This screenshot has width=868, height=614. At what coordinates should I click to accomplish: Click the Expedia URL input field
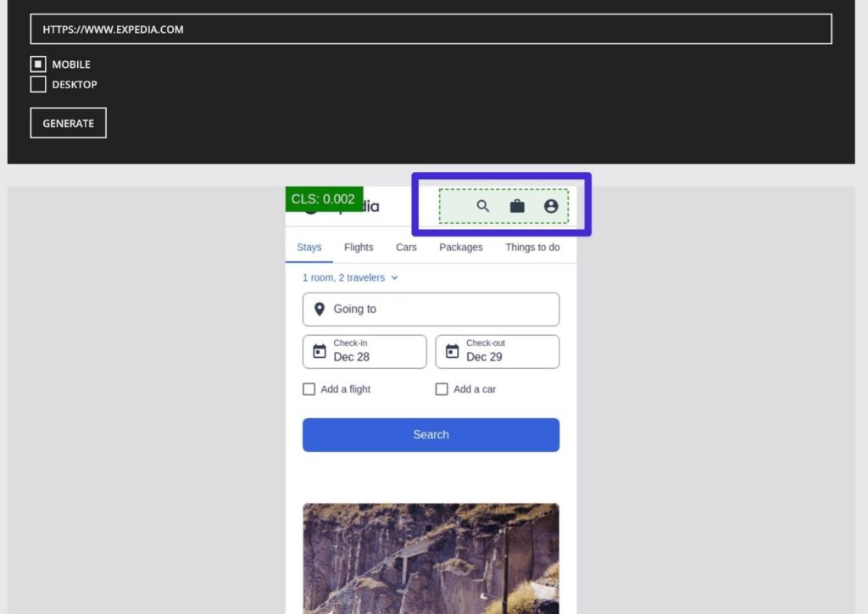pyautogui.click(x=430, y=29)
